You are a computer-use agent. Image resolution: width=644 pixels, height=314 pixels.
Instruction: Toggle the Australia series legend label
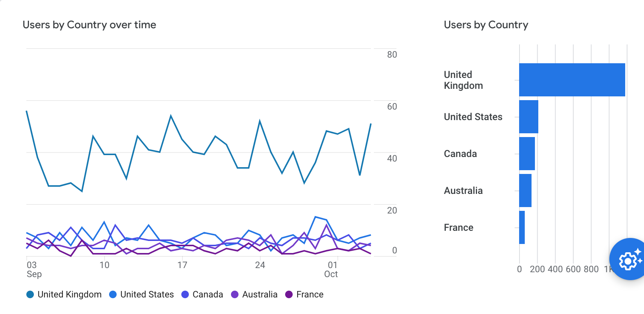pos(260,294)
